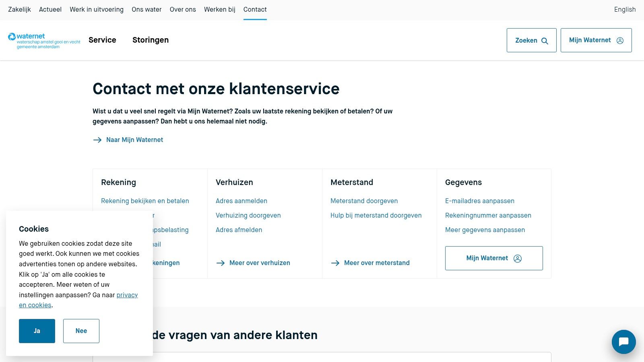Navigate to Actueel

coord(50,9)
